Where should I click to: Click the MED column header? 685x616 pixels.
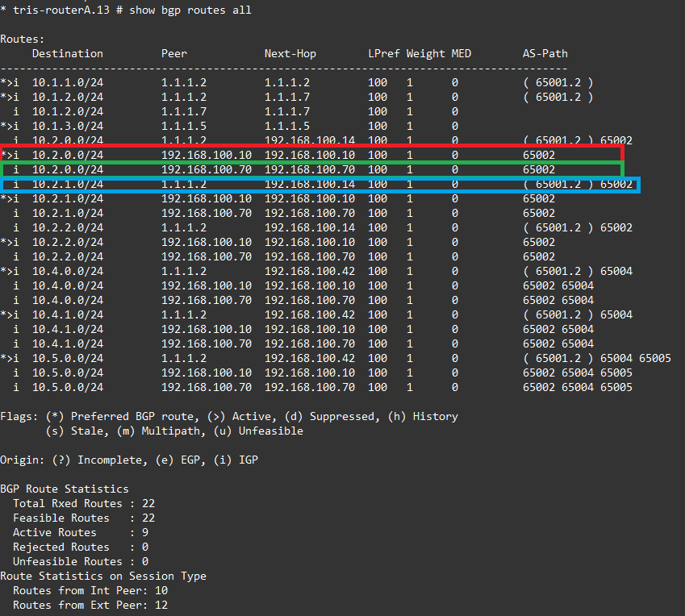[461, 53]
